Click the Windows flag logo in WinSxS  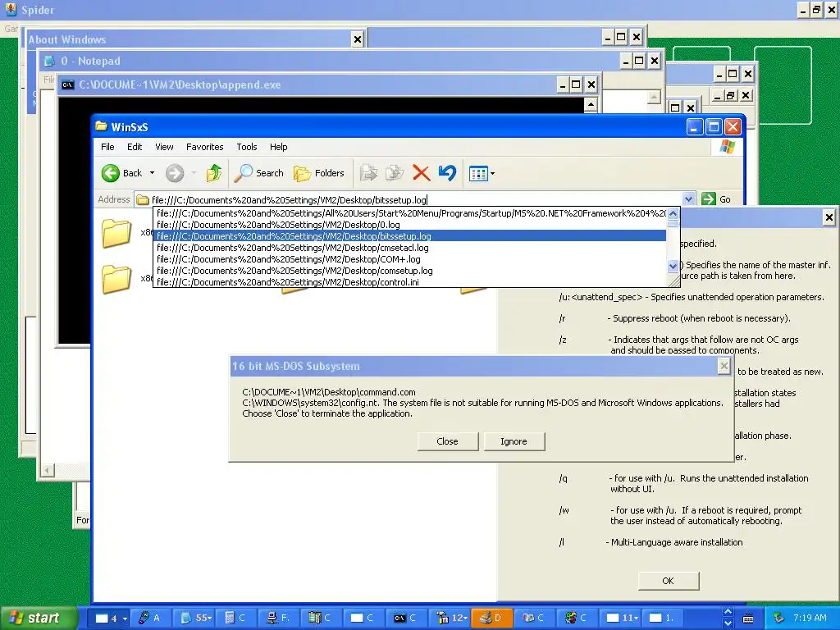point(727,147)
